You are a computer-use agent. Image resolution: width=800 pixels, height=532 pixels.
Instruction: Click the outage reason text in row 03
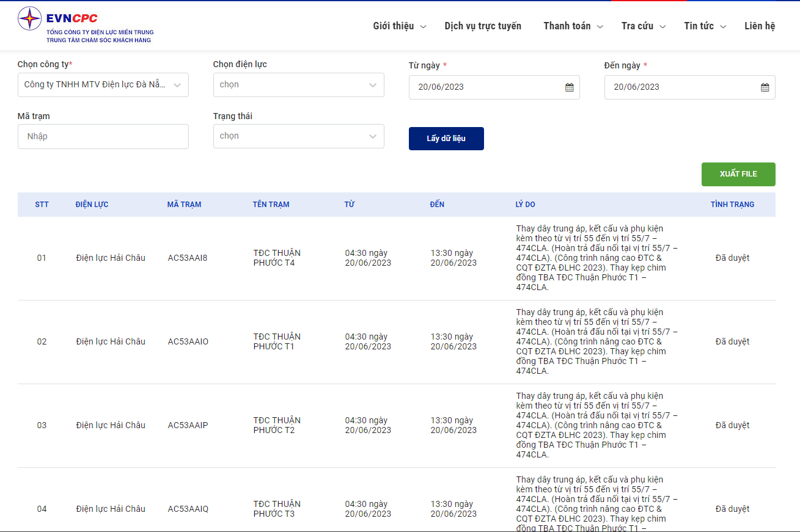click(596, 425)
